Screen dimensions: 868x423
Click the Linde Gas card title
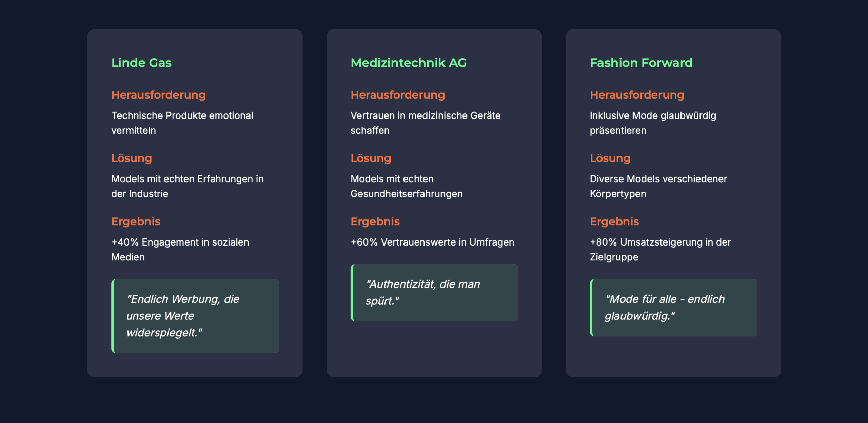(141, 63)
